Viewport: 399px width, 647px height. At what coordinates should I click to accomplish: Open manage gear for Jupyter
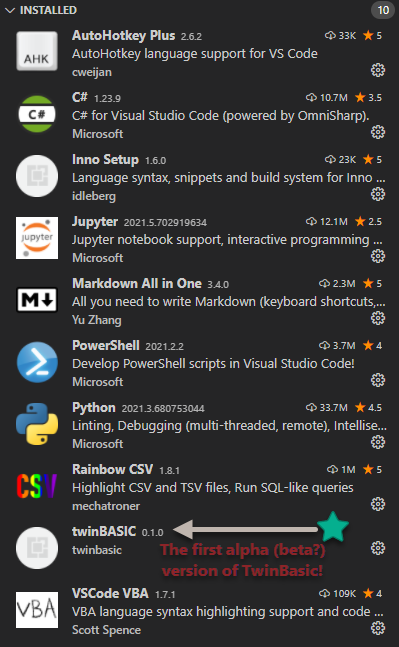pyautogui.click(x=378, y=256)
